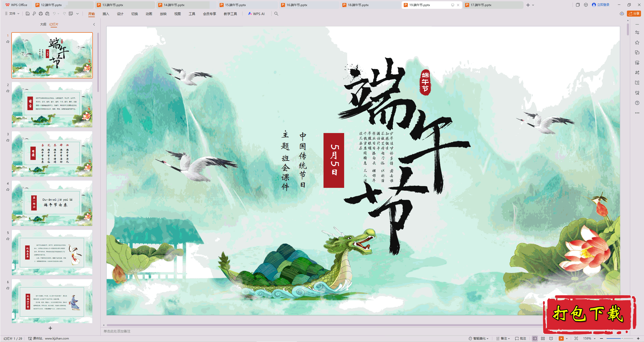
Task: Collapse the slide thumbnail panel chevron
Action: pos(94,24)
